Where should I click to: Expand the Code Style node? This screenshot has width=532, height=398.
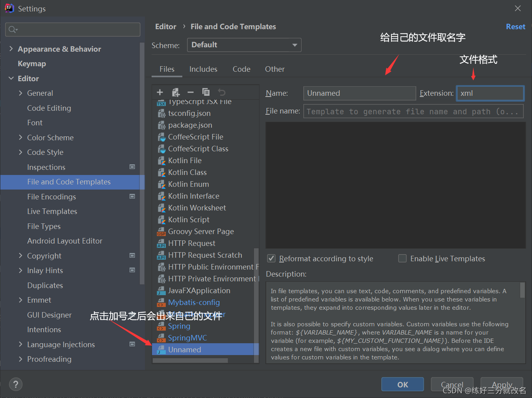tap(20, 152)
